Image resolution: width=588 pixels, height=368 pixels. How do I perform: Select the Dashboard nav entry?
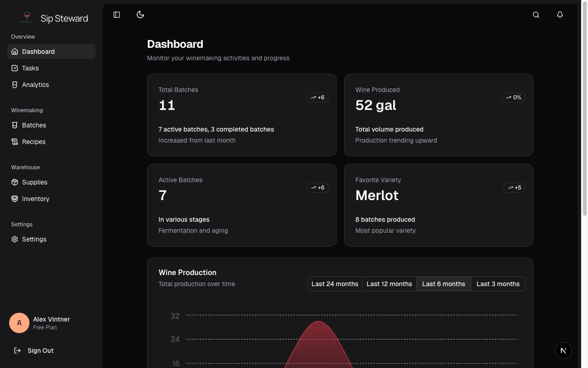[38, 52]
